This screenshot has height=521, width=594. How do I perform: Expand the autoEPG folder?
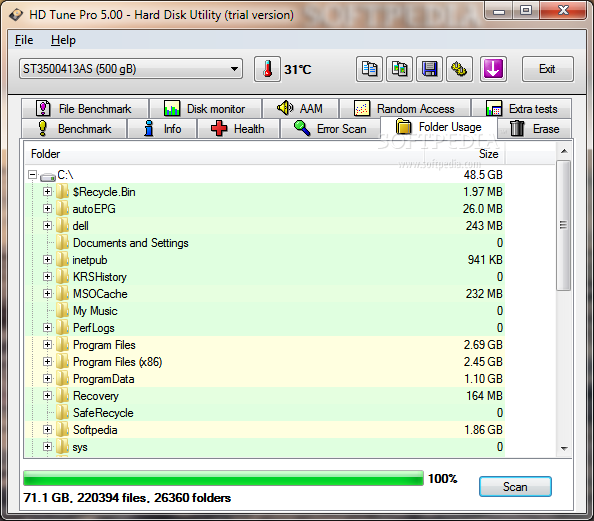click(x=47, y=208)
